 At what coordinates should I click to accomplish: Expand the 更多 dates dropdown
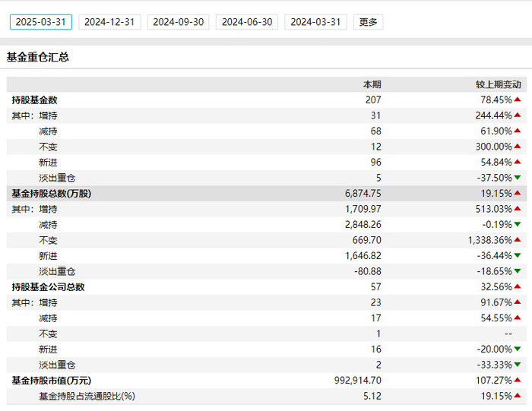(368, 22)
